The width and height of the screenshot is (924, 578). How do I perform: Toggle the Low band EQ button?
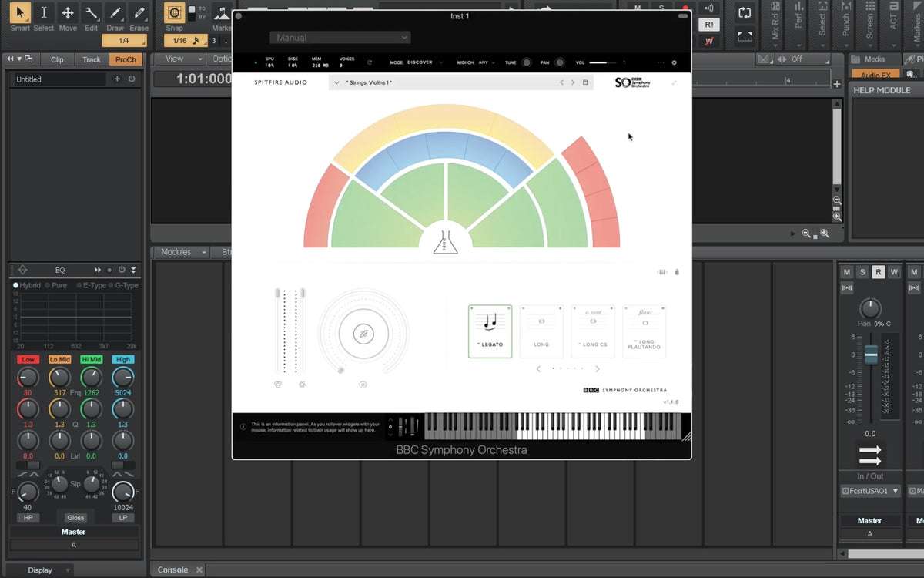[x=28, y=359]
